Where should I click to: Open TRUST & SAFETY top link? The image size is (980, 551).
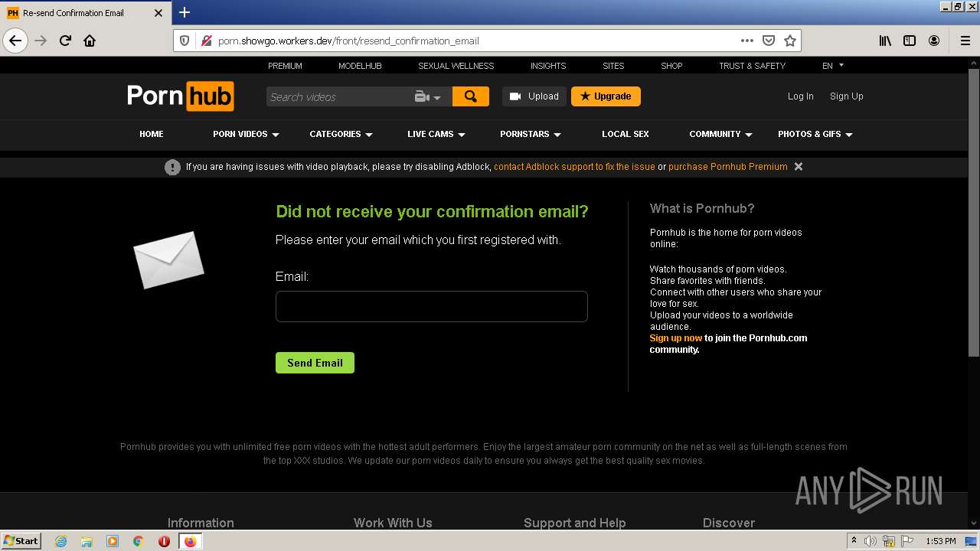coord(752,66)
